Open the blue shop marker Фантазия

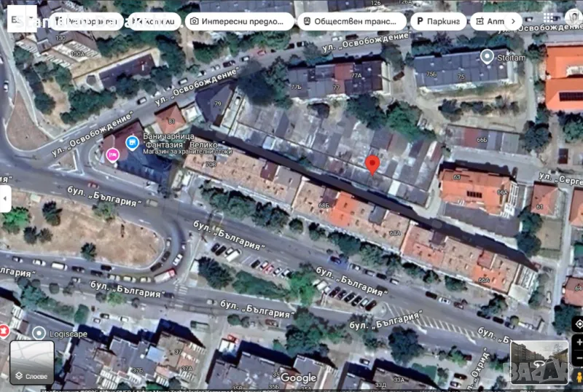[132, 143]
